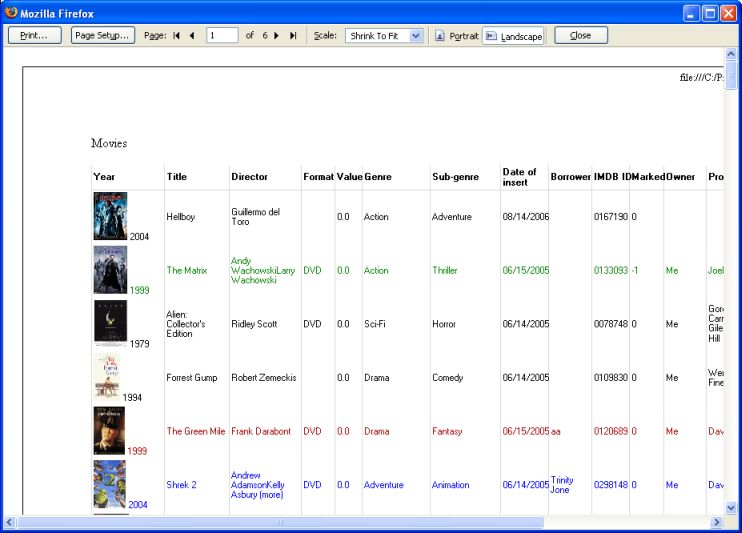Select Portrait orientation
742x533 pixels.
pyautogui.click(x=456, y=36)
